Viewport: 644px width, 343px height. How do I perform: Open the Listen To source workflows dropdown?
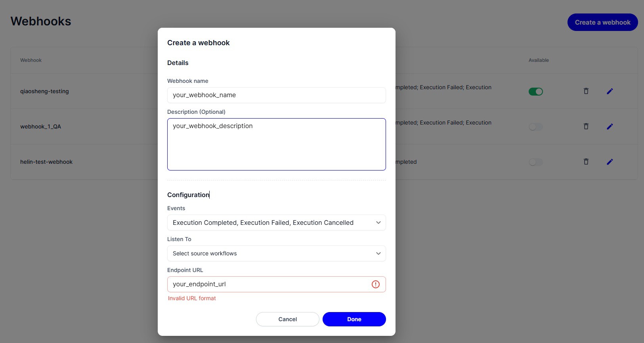coord(276,253)
